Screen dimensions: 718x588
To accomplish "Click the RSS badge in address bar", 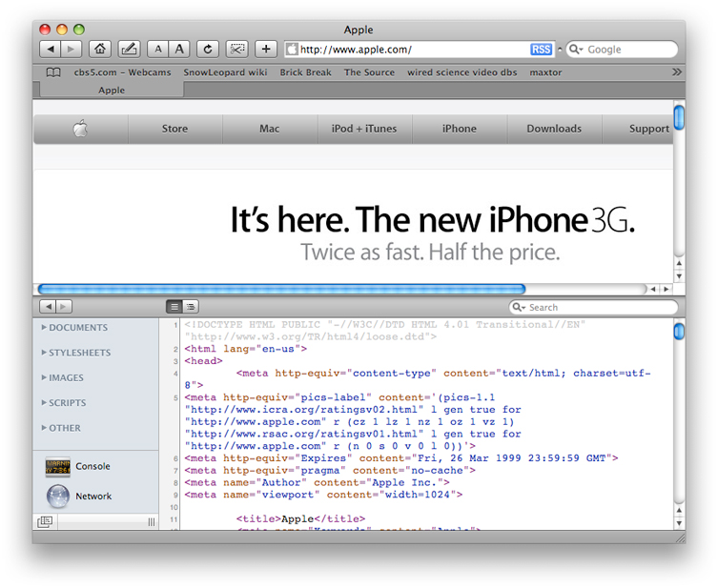I will tap(541, 50).
